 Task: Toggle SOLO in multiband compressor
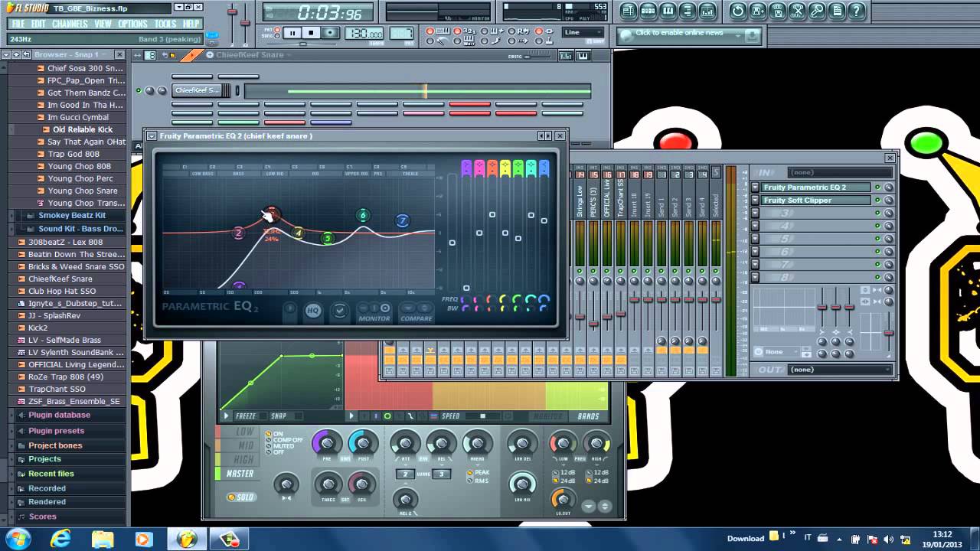pos(240,497)
